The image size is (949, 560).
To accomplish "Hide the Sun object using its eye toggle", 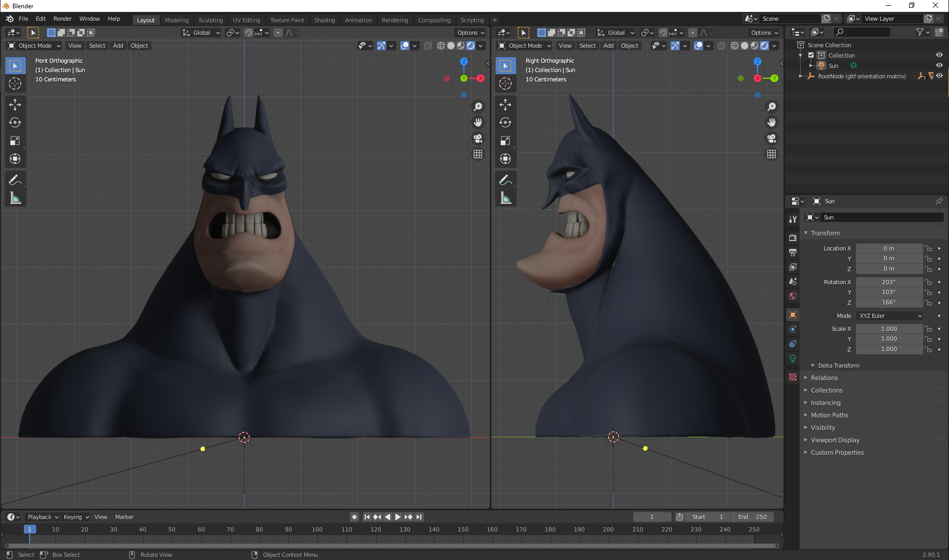I will coord(939,65).
